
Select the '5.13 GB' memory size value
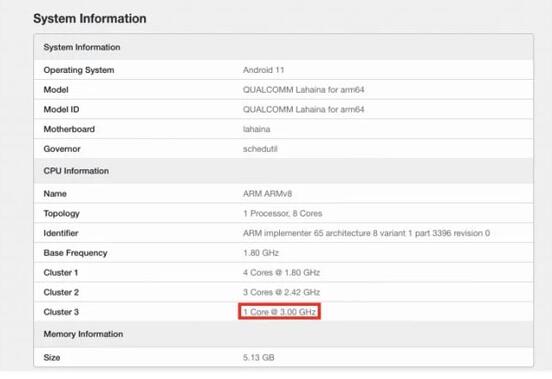(x=258, y=358)
